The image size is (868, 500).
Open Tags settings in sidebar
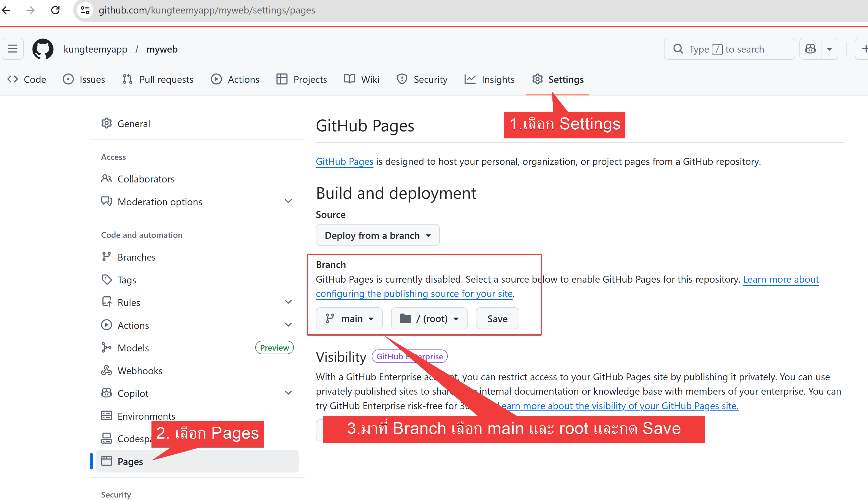(x=126, y=280)
